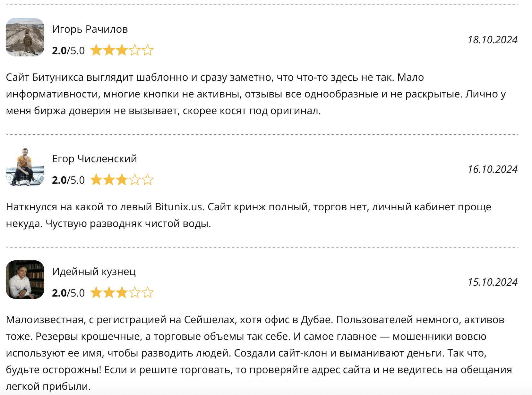Click the first star in Игорь Рачилов's rating

[x=96, y=50]
